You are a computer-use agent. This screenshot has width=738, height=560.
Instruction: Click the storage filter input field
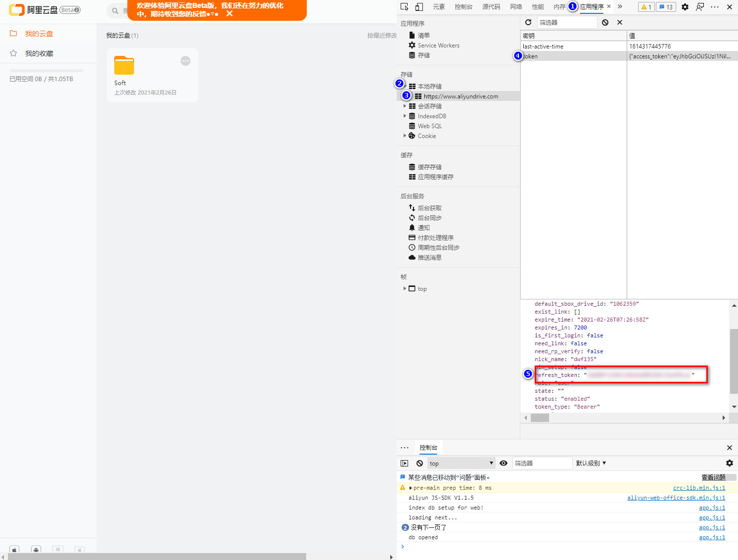(567, 22)
